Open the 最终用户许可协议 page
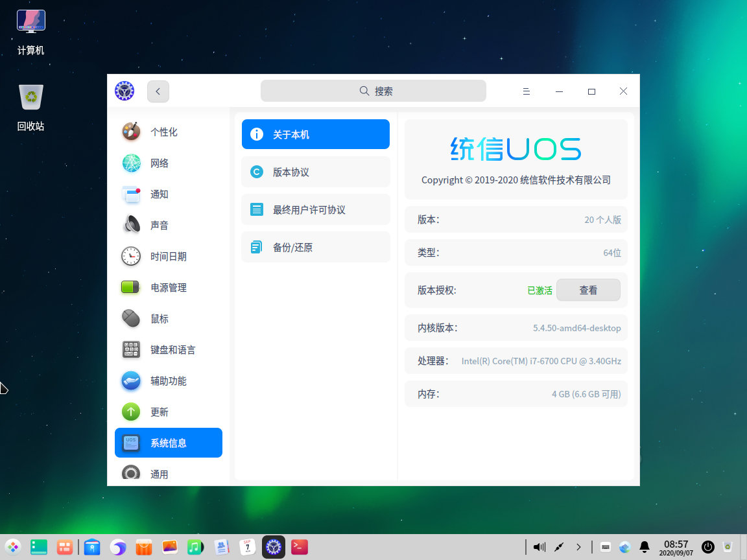Image resolution: width=747 pixels, height=560 pixels. click(x=315, y=209)
